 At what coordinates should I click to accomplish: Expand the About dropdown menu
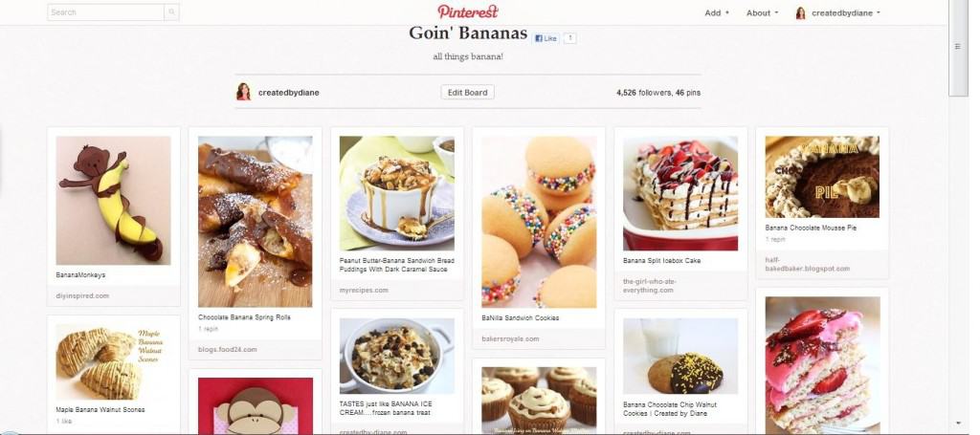tap(763, 12)
